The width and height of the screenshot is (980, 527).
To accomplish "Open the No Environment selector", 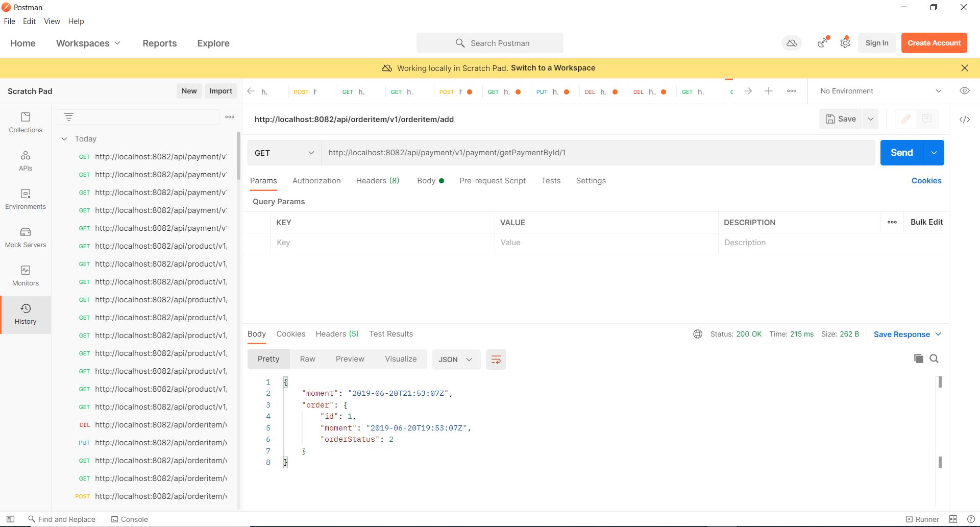I will [x=880, y=91].
